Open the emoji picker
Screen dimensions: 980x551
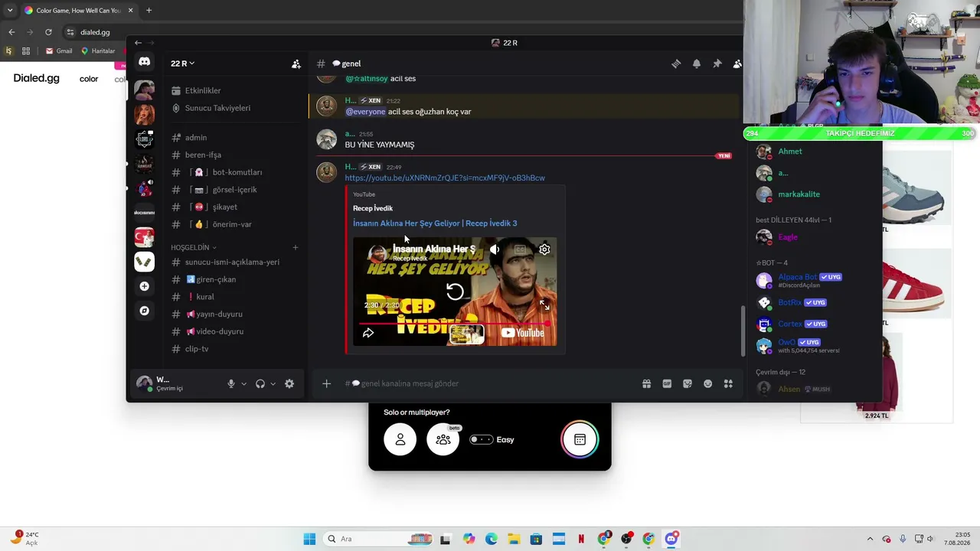[708, 383]
